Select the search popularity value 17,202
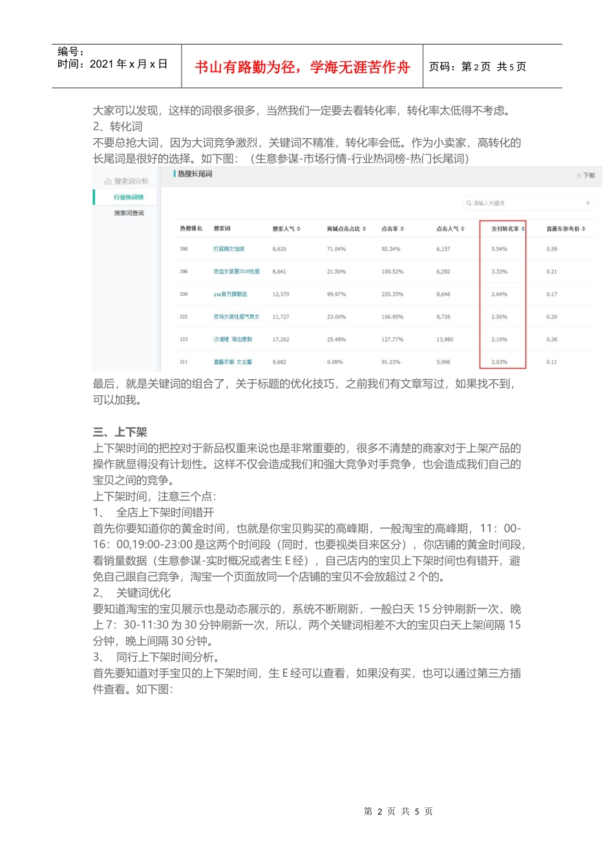Screen dimensions: 614x868 tap(281, 339)
